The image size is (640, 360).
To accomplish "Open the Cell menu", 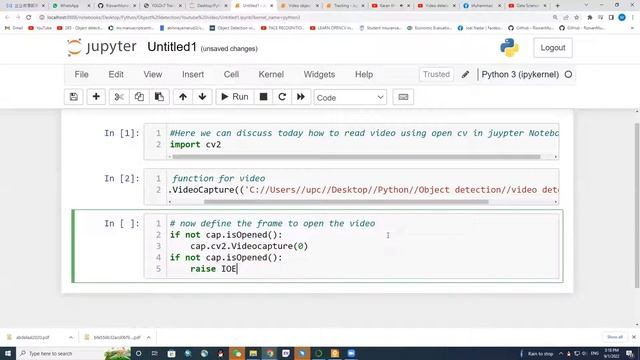I will (x=231, y=74).
